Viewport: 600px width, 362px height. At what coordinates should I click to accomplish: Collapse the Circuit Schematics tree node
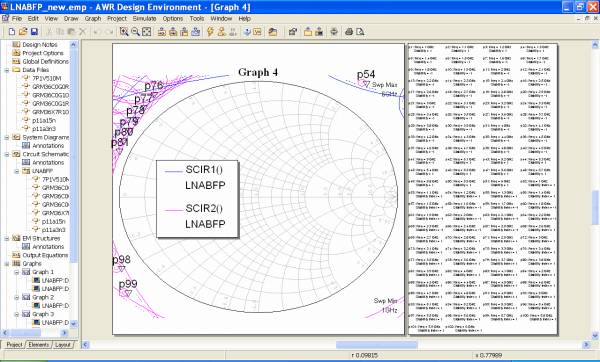7,154
